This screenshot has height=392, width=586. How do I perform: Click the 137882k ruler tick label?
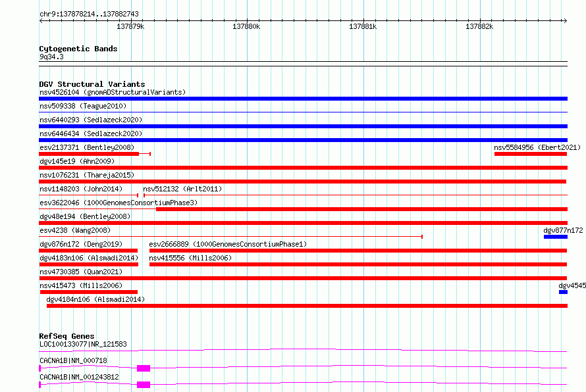click(x=479, y=26)
